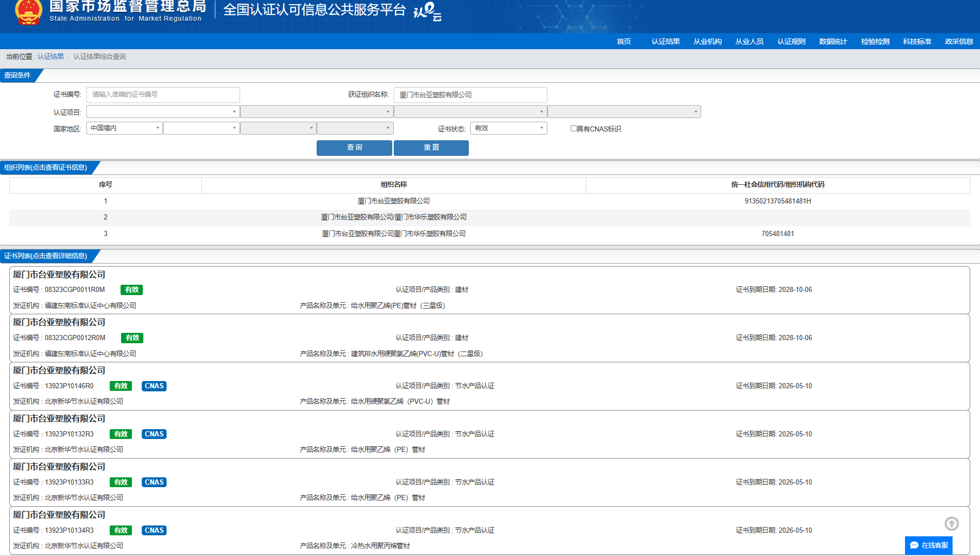Open the third 认证项目 dropdown
980x556 pixels.
coord(470,112)
